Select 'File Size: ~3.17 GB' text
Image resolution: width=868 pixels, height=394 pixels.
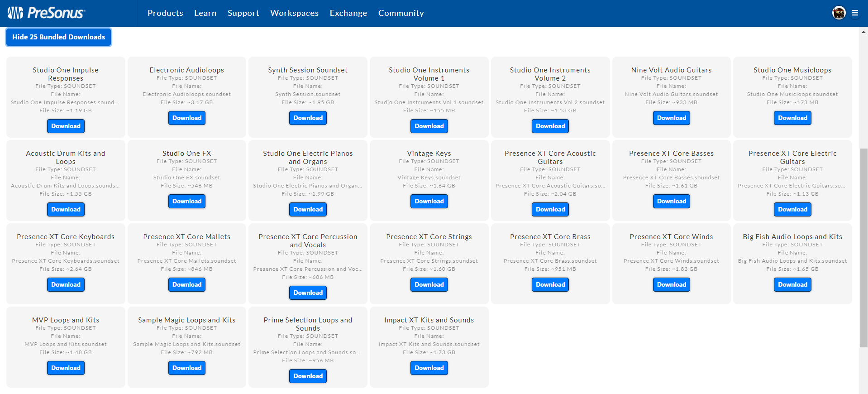point(187,102)
